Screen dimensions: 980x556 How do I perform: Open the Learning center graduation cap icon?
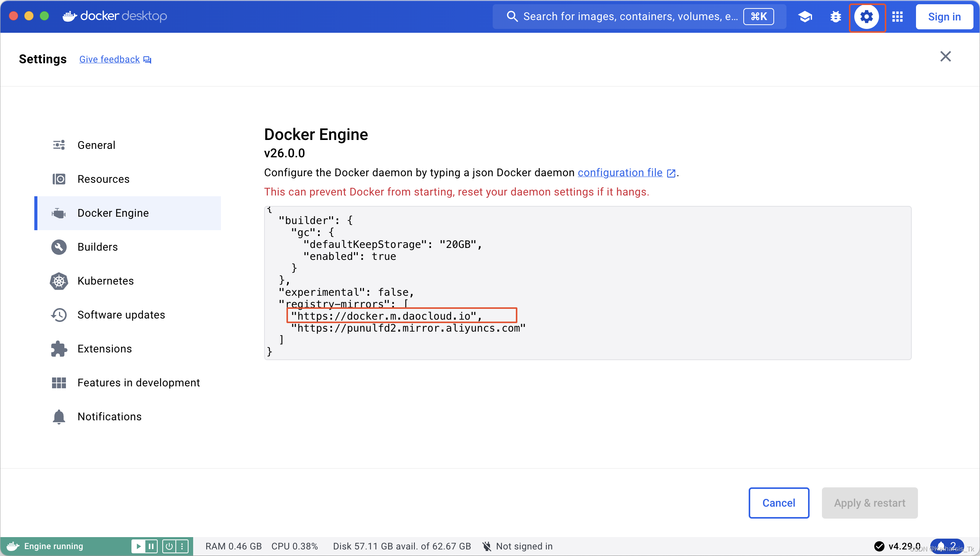tap(805, 17)
